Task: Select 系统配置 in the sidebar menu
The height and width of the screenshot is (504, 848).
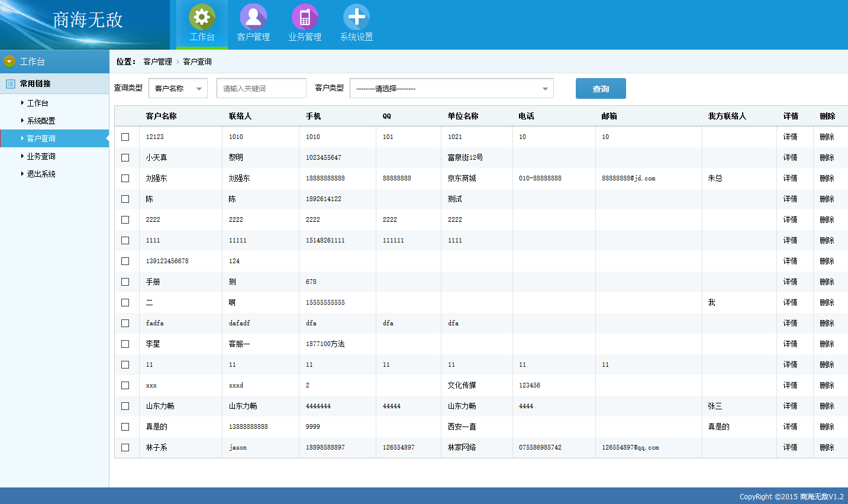Action: click(41, 121)
